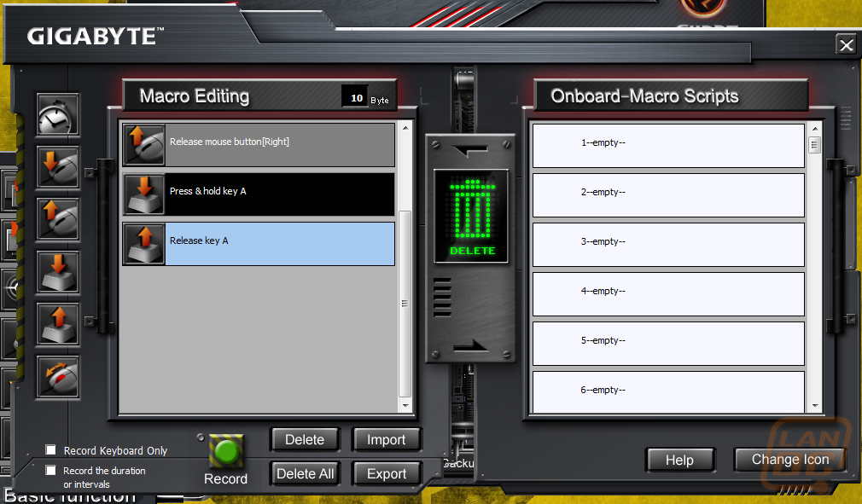This screenshot has height=504, width=862.
Task: Select the mouse button release icon
Action: [57, 220]
